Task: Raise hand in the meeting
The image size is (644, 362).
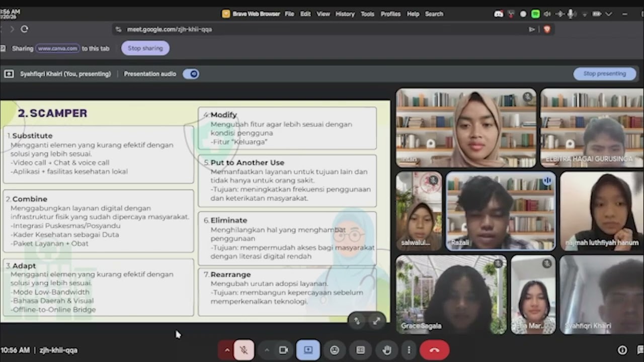Action: (x=387, y=350)
